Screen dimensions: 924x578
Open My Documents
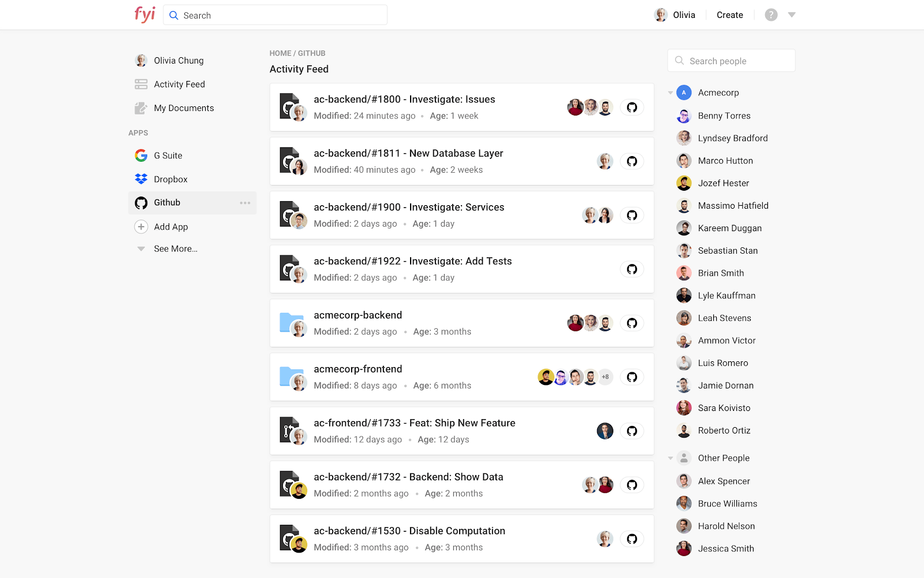(174, 108)
